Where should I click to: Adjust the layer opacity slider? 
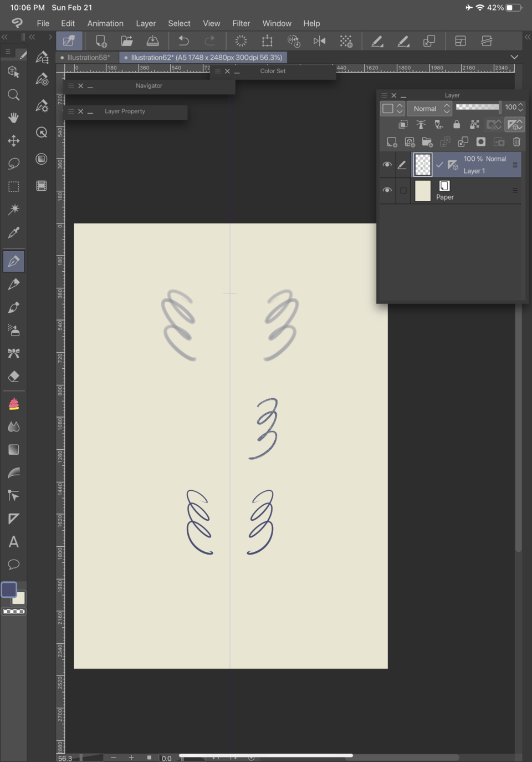point(478,107)
